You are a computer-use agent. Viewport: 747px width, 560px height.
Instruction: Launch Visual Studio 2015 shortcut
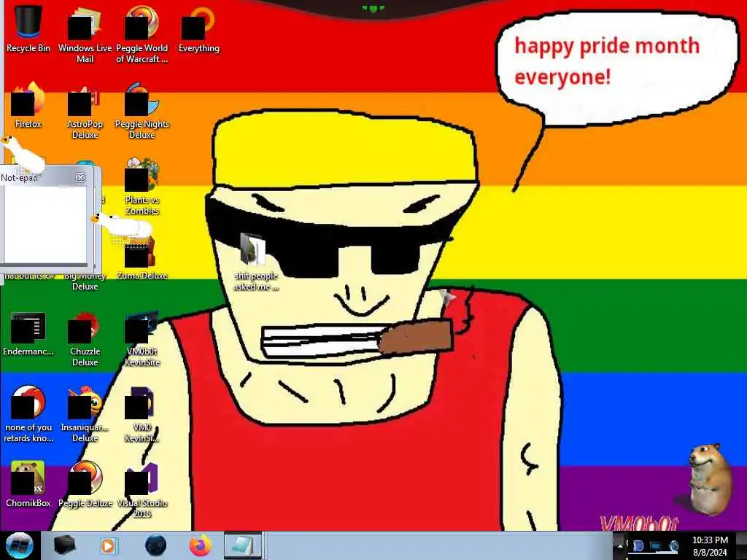(142, 489)
